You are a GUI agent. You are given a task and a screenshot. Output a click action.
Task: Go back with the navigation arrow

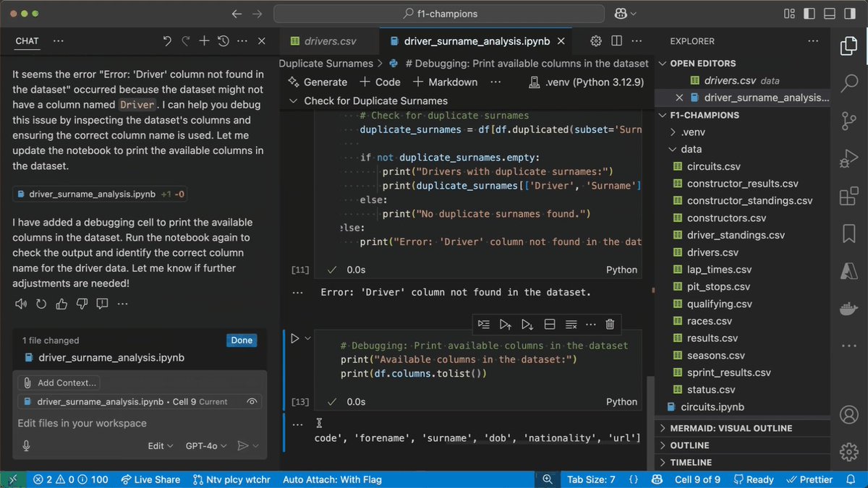[x=237, y=14]
